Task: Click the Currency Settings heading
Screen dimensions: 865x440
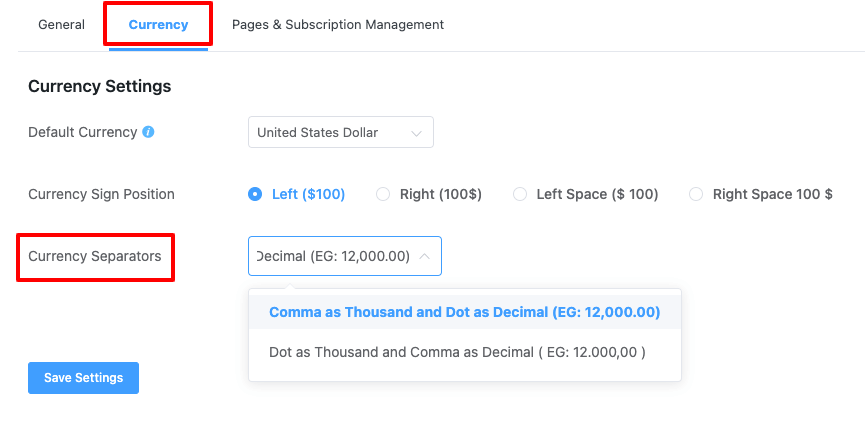Action: pyautogui.click(x=100, y=87)
